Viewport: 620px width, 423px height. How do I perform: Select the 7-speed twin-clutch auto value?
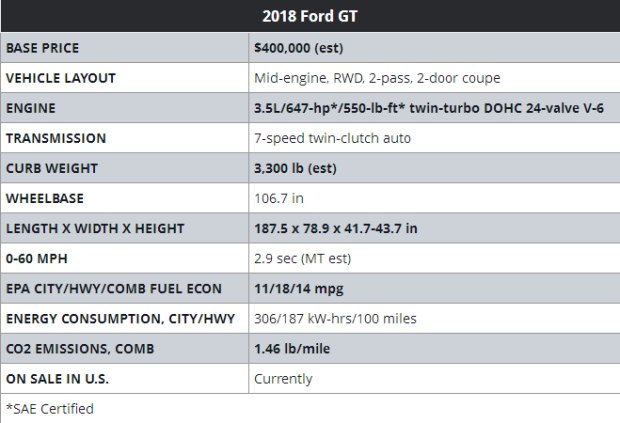coord(332,138)
